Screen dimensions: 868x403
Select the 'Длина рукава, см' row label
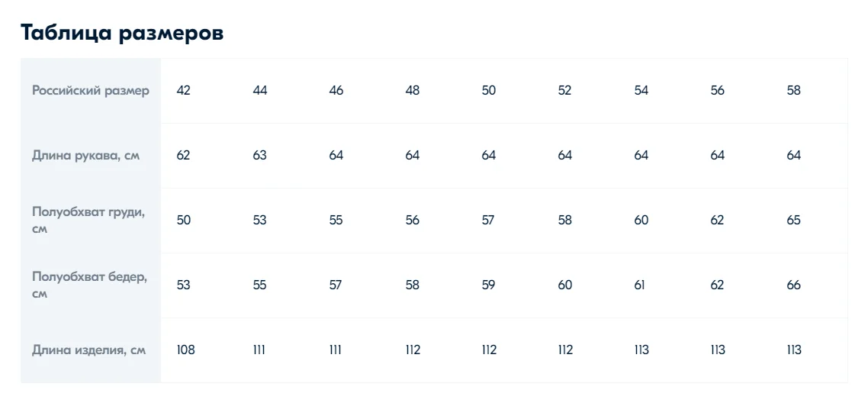point(85,156)
